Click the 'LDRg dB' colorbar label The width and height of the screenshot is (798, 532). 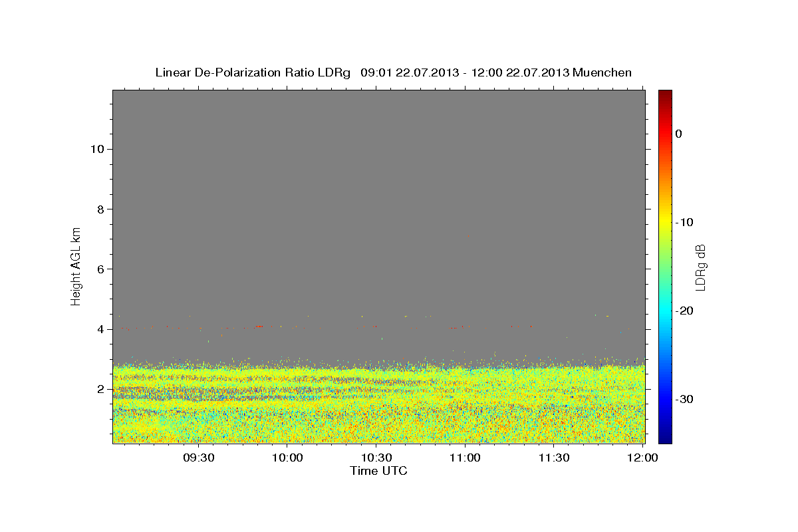700,267
